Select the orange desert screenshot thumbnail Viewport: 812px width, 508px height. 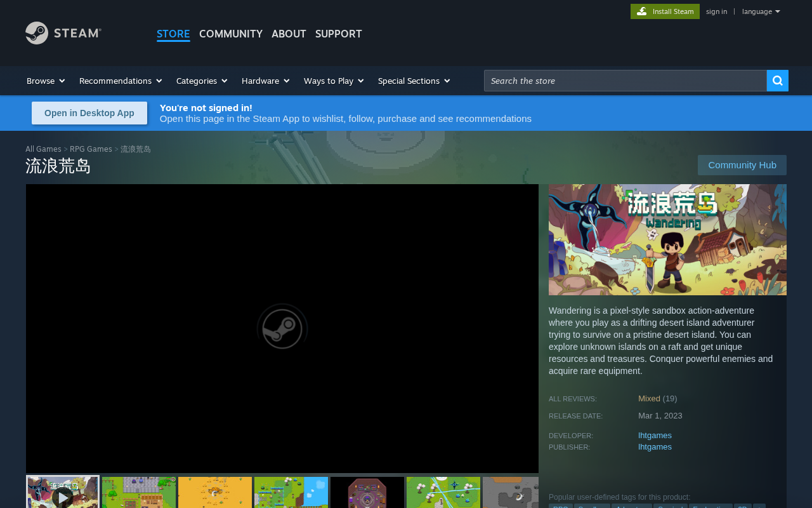pyautogui.click(x=215, y=492)
